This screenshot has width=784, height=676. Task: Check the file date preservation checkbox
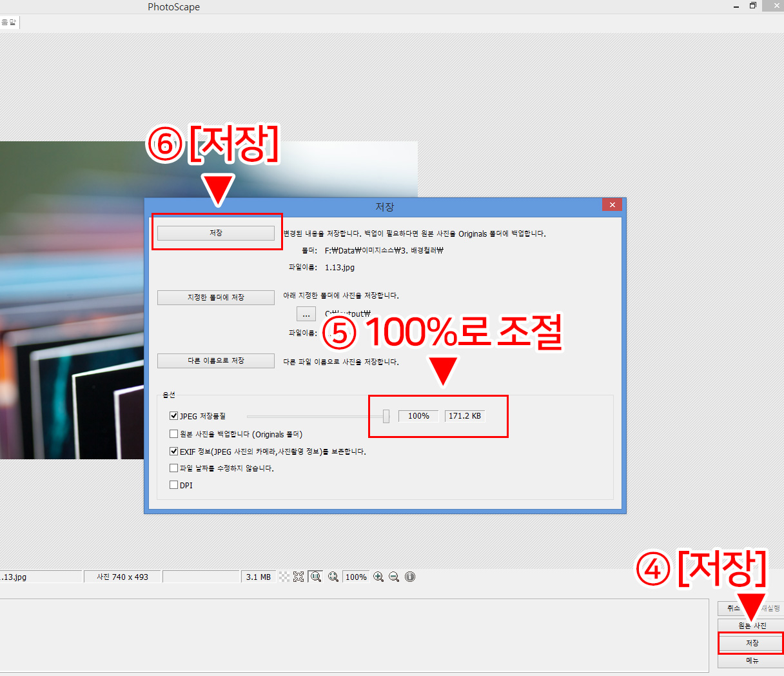coord(173,468)
